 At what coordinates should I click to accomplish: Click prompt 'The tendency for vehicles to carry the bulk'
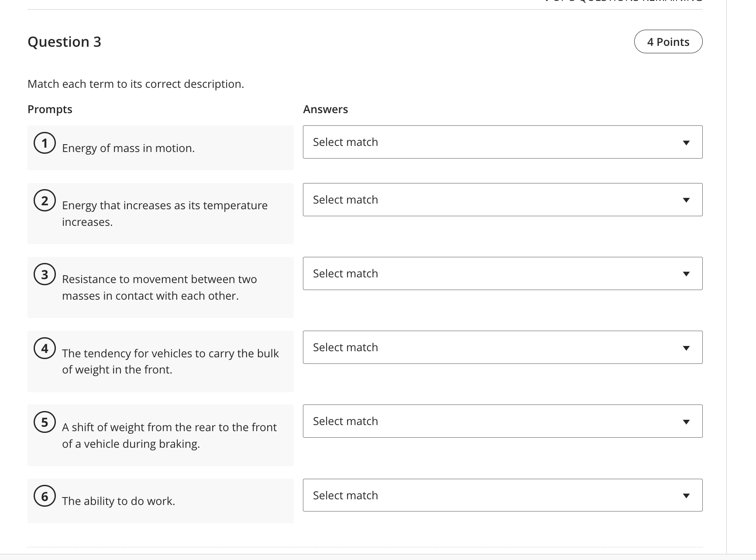coord(170,361)
